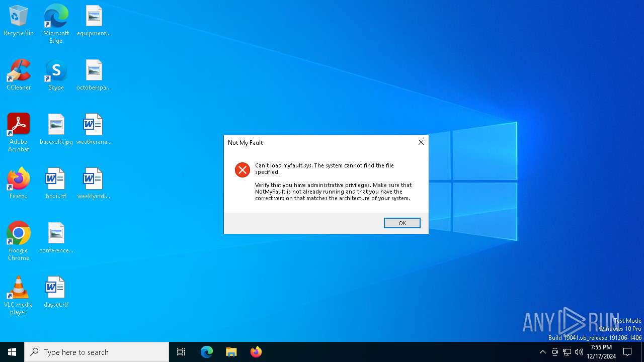Screen dimensions: 644x362
Task: Click OK in the Not My Fault dialog
Action: [x=402, y=223]
